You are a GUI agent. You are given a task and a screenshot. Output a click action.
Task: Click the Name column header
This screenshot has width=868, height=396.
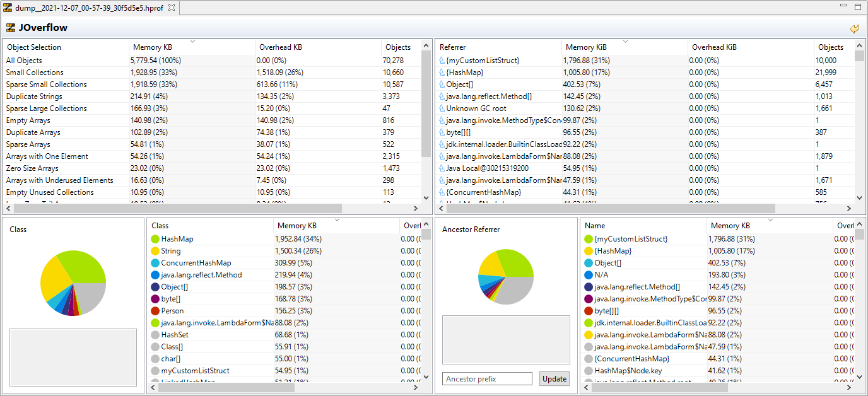[643, 226]
